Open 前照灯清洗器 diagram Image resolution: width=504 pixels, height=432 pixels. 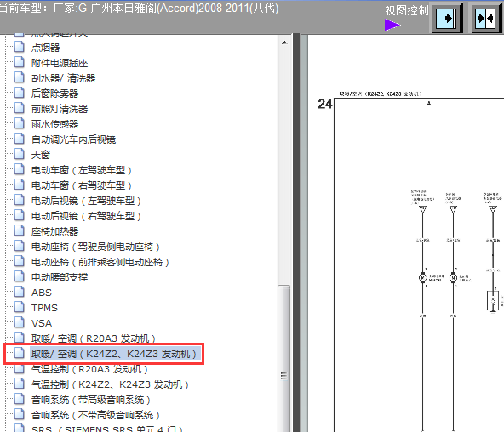click(60, 109)
